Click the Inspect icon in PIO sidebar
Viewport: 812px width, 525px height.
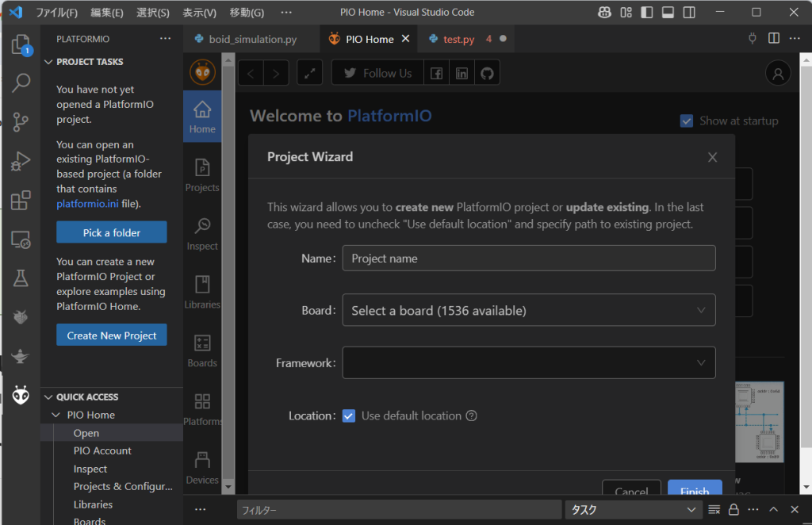point(202,233)
